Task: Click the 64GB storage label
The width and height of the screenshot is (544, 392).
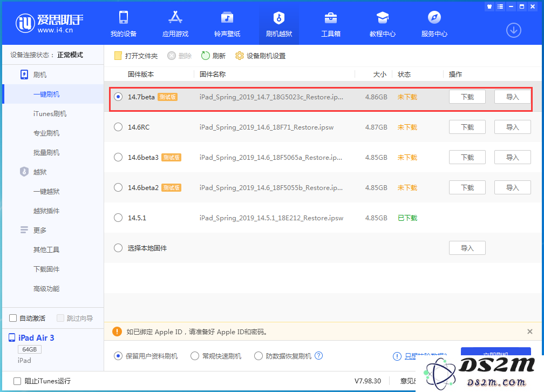Action: click(30, 349)
